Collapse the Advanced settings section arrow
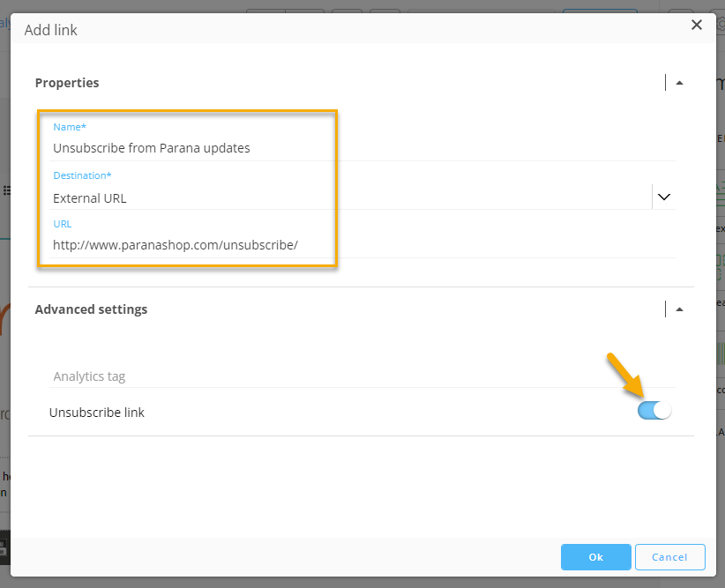The image size is (725, 588). [x=679, y=309]
